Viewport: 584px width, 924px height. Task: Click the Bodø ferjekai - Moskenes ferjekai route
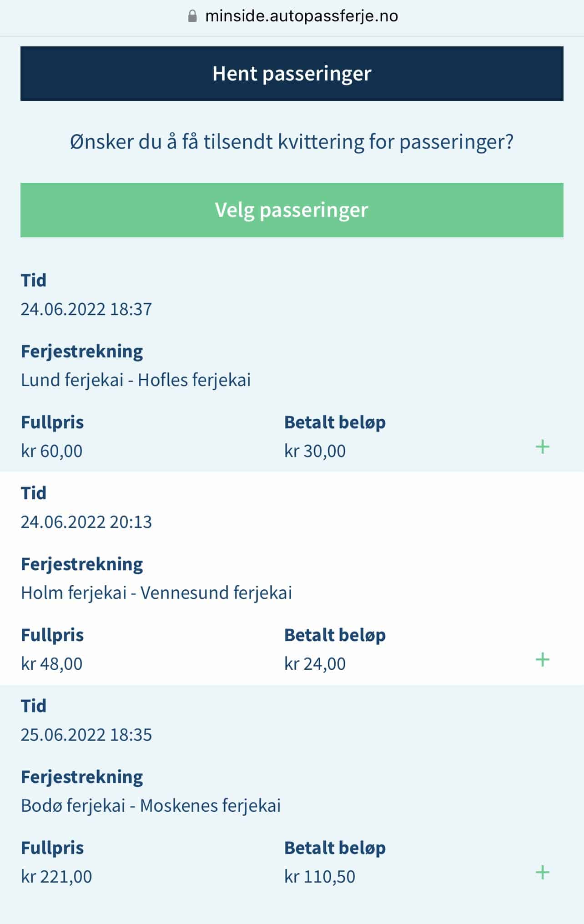[x=151, y=806]
